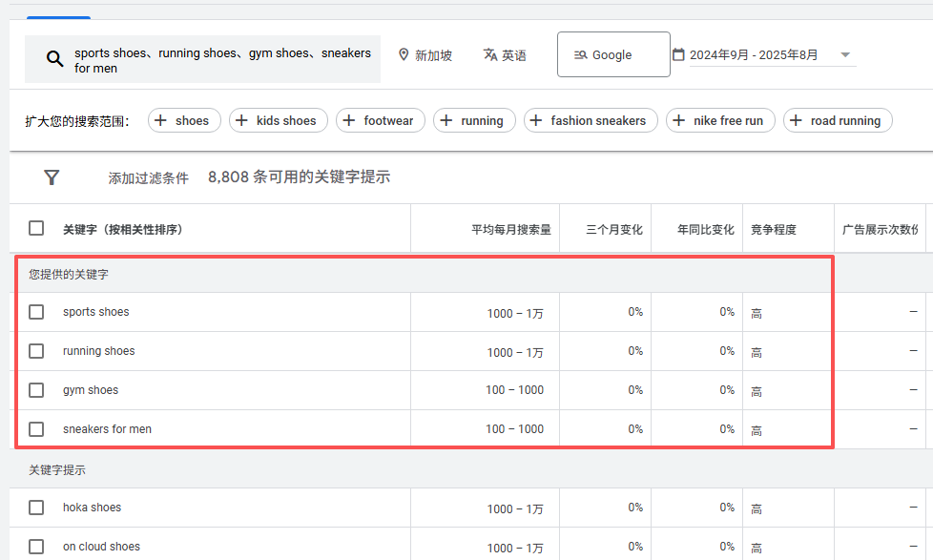
Task: Add 'shoes' suggestion via plus icon
Action: pyautogui.click(x=160, y=120)
